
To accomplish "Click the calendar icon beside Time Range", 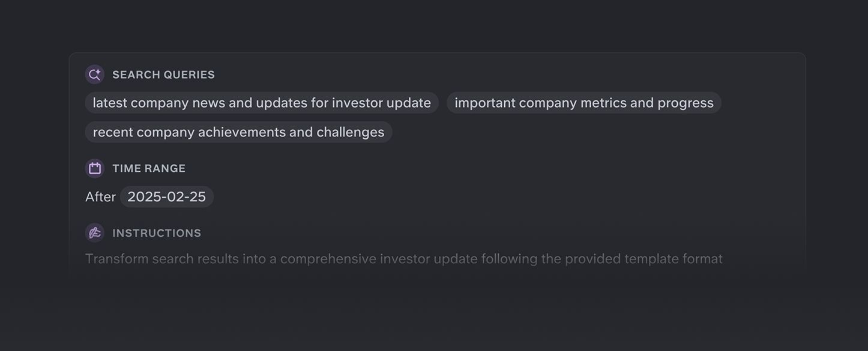I will (95, 168).
